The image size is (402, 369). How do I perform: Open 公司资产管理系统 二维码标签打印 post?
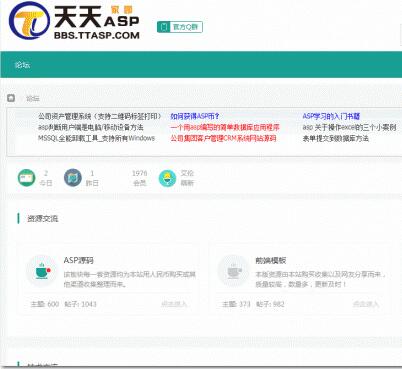(x=100, y=116)
